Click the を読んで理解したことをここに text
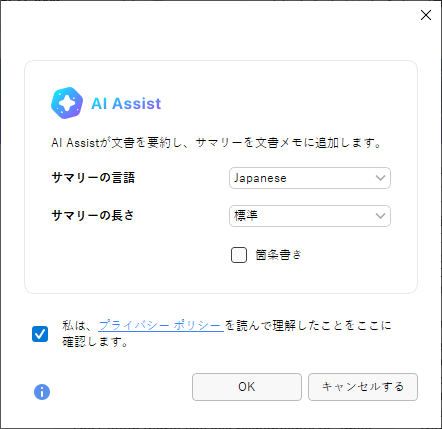Image resolution: width=442 pixels, height=429 pixels. (x=308, y=325)
